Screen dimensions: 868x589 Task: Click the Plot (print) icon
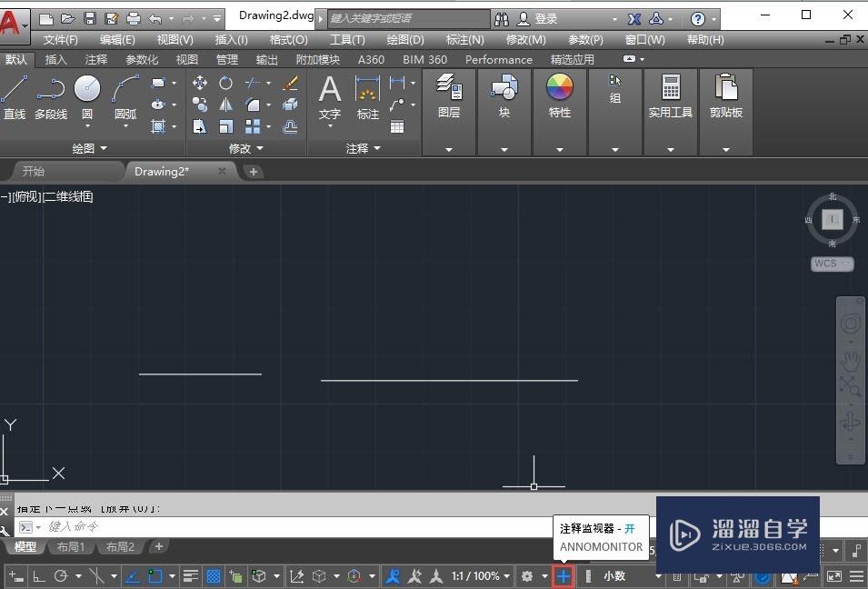[134, 19]
